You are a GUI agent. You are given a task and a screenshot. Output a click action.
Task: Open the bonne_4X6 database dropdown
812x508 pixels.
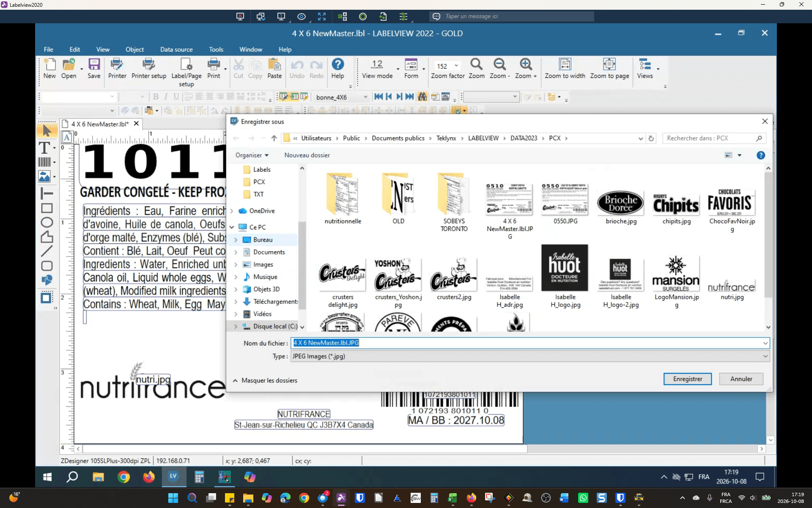click(x=342, y=97)
